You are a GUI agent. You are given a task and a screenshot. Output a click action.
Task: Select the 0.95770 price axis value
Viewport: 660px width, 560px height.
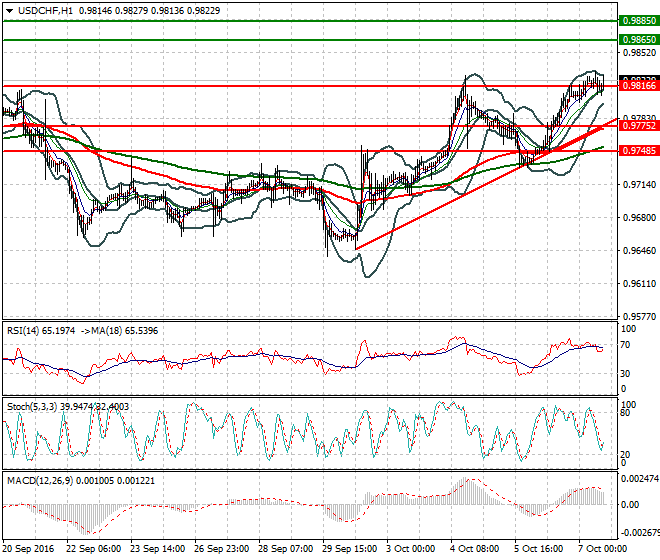(639, 316)
